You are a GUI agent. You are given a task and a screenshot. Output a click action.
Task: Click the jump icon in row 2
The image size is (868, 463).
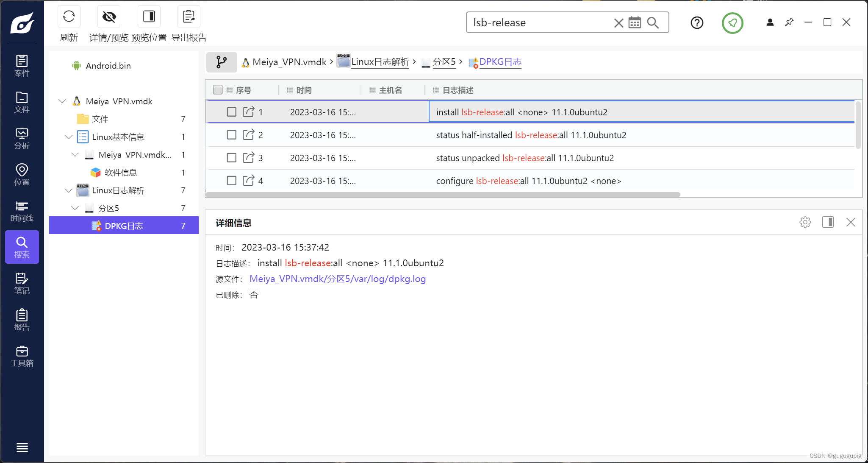248,135
